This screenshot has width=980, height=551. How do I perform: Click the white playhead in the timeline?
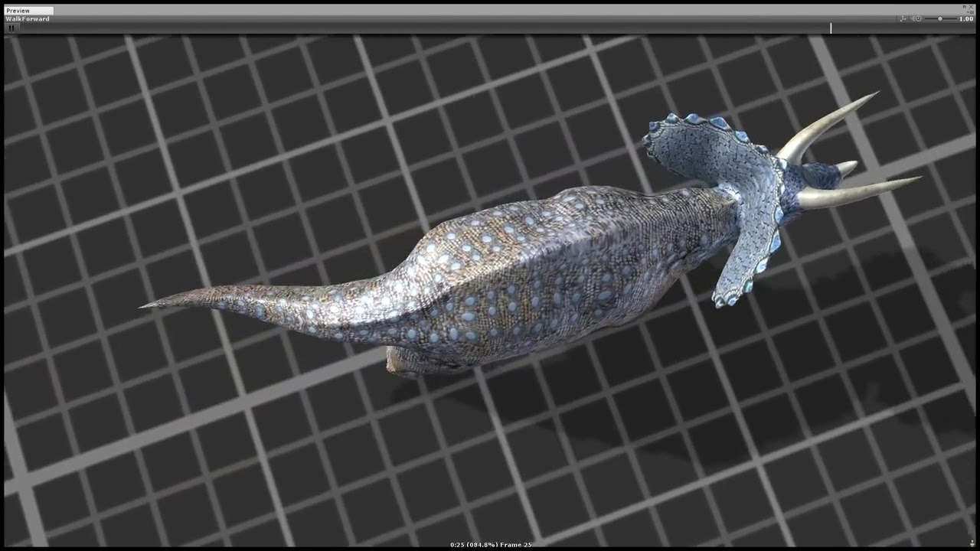831,28
